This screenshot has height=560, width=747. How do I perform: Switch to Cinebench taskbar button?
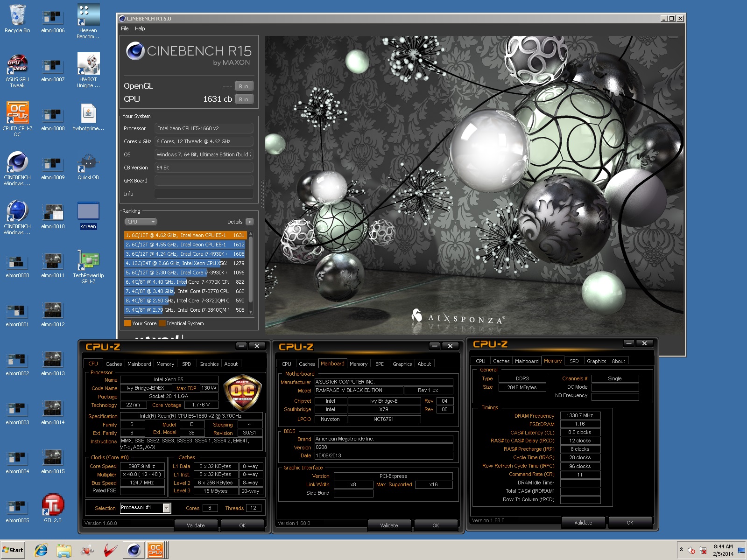[x=134, y=550]
